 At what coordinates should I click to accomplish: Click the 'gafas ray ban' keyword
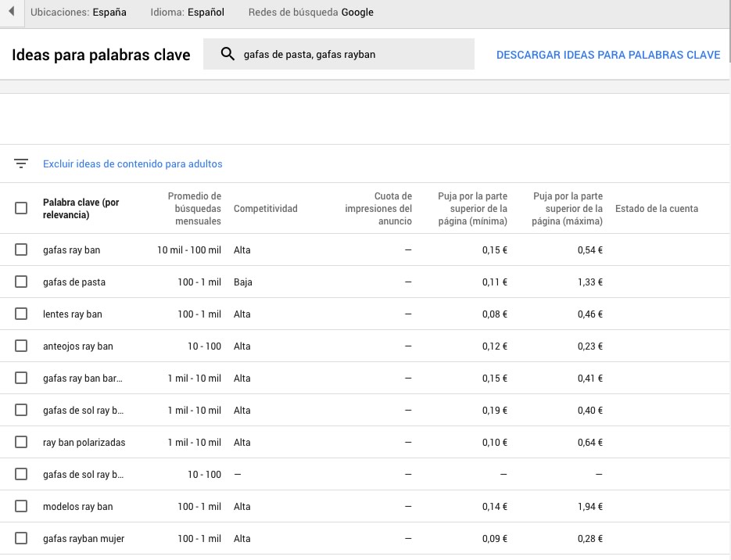[71, 250]
